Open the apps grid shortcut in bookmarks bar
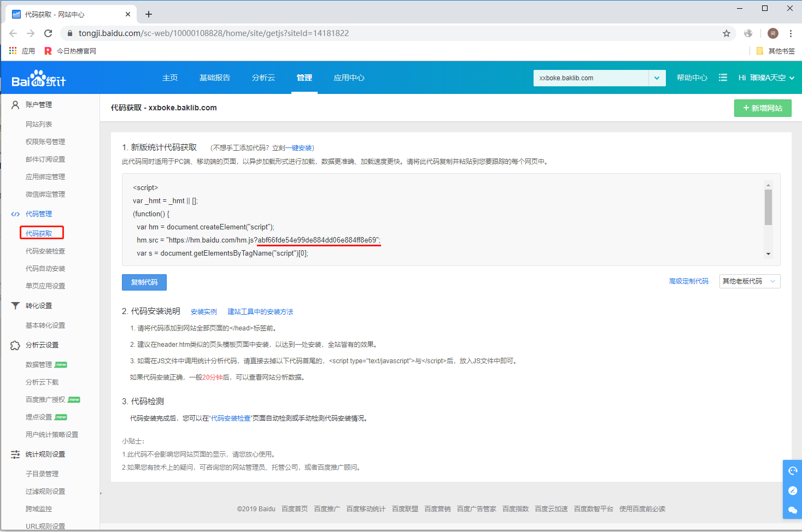Image resolution: width=802 pixels, height=532 pixels. [x=13, y=51]
